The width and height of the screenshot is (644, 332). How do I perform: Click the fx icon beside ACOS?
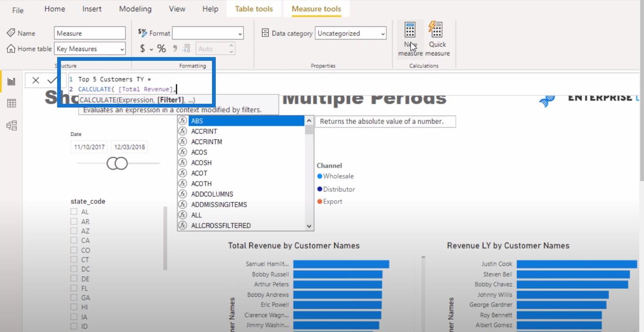183,152
